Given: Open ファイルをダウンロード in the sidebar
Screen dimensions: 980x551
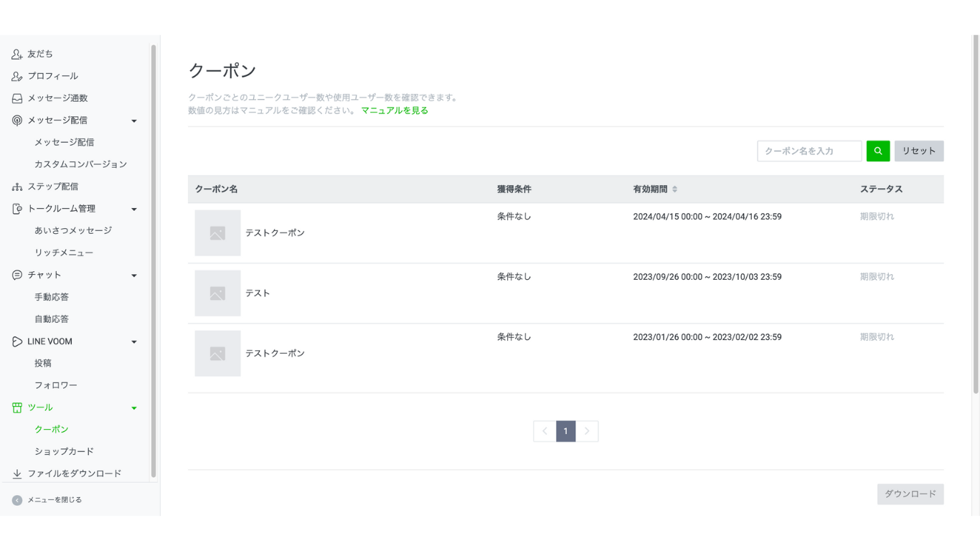Looking at the screenshot, I should (x=75, y=474).
